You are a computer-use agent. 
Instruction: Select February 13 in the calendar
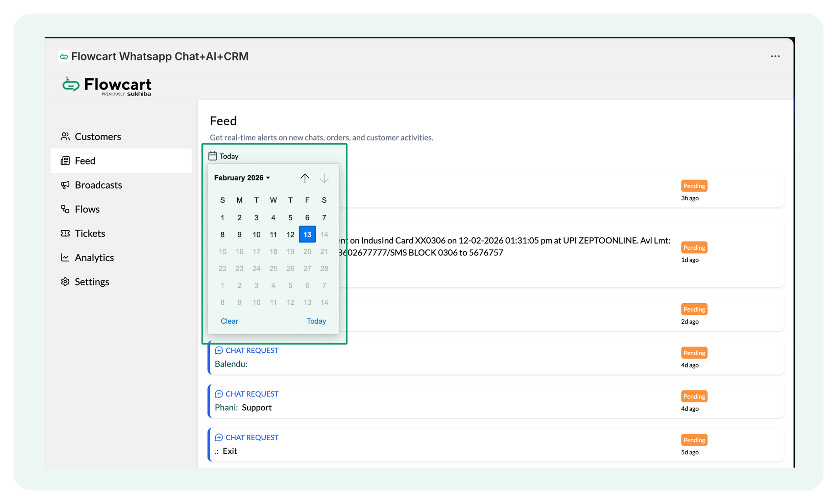pos(307,234)
